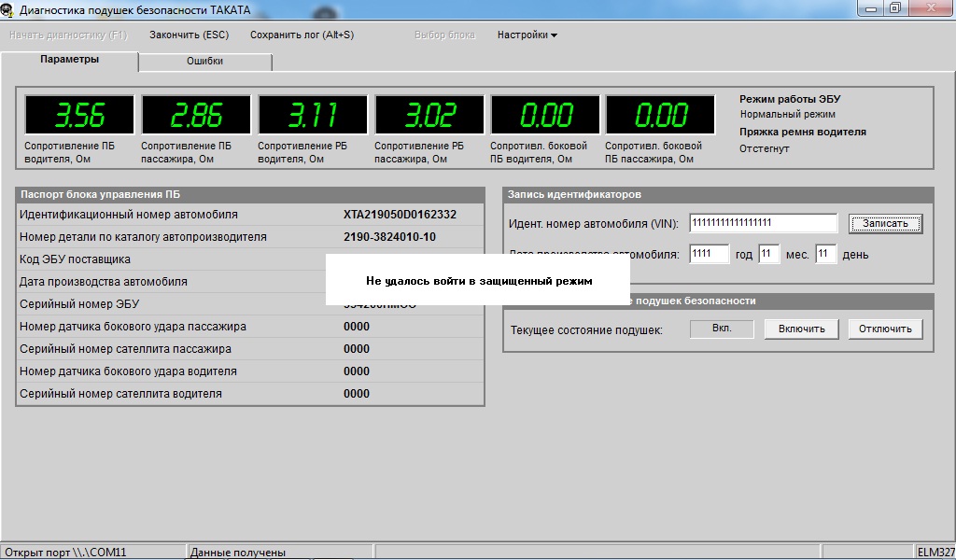Open the 'Настройки' dropdown menu
This screenshot has height=560, width=956.
coord(527,35)
